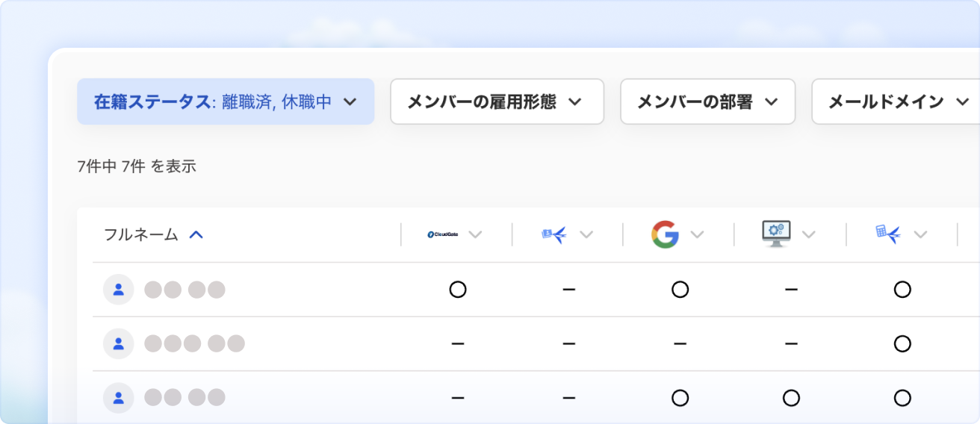Click the first row's user avatar icon
Viewport: 980px width, 424px height.
pos(118,290)
